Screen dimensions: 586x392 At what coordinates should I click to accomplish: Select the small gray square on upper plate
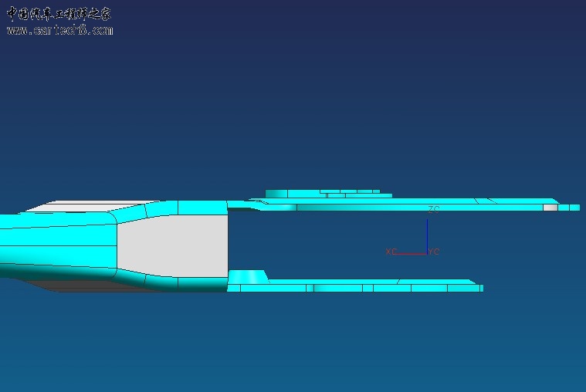click(550, 208)
